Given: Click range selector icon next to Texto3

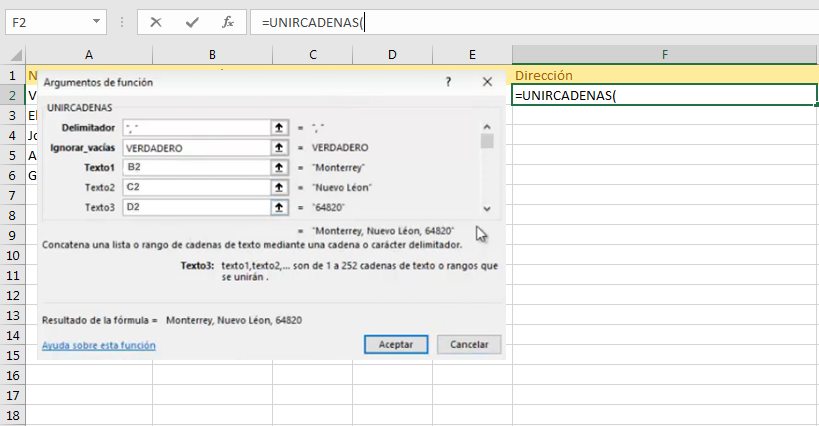Looking at the screenshot, I should tap(279, 207).
